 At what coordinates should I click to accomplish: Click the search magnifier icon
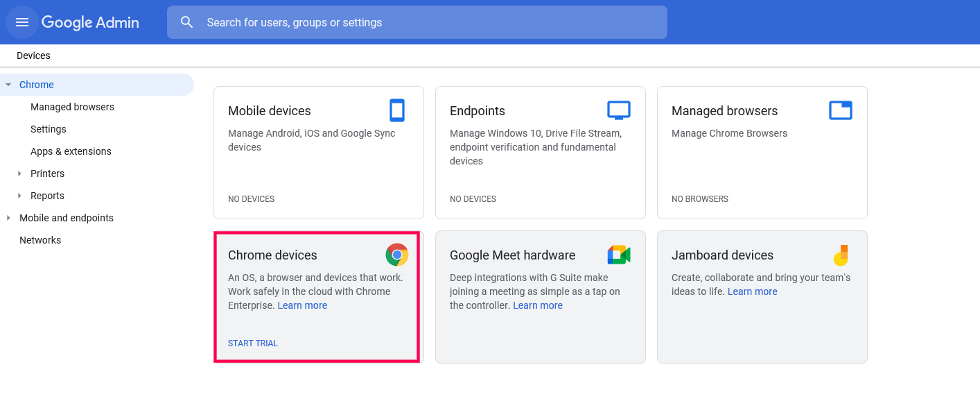click(x=186, y=22)
